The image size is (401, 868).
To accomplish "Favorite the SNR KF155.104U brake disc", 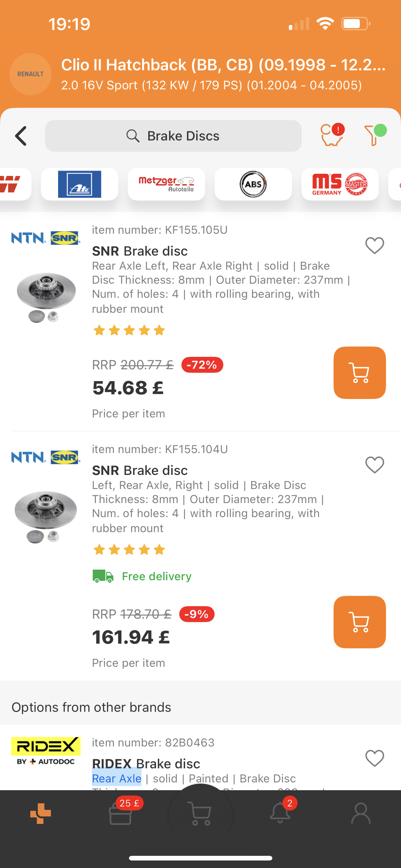I will pos(374,465).
